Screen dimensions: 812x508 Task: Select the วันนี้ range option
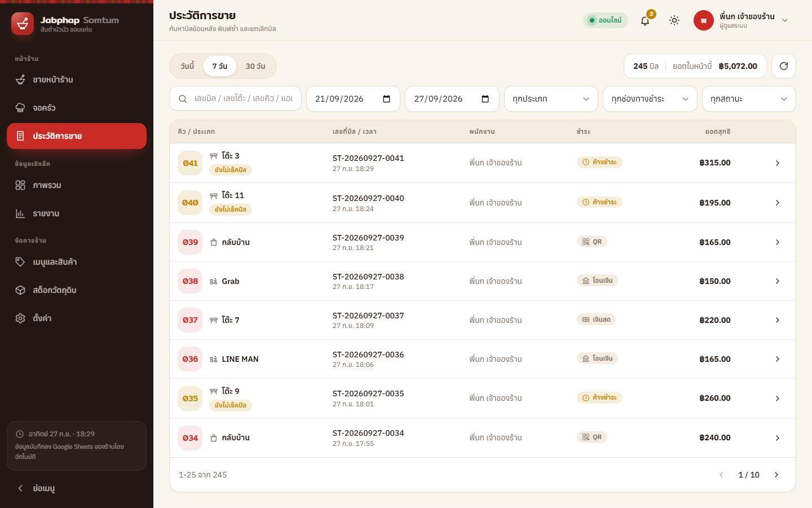[x=187, y=66]
